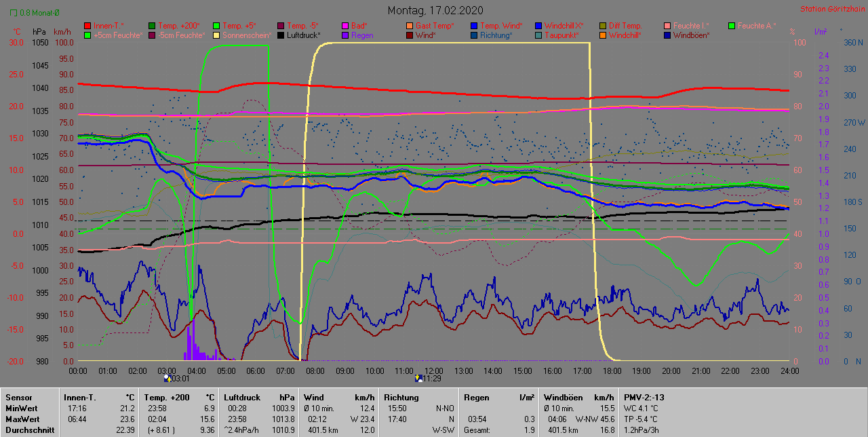Viewport: 868px width, 437px height.
Task: Click the Windböen column header in the table
Action: click(562, 397)
